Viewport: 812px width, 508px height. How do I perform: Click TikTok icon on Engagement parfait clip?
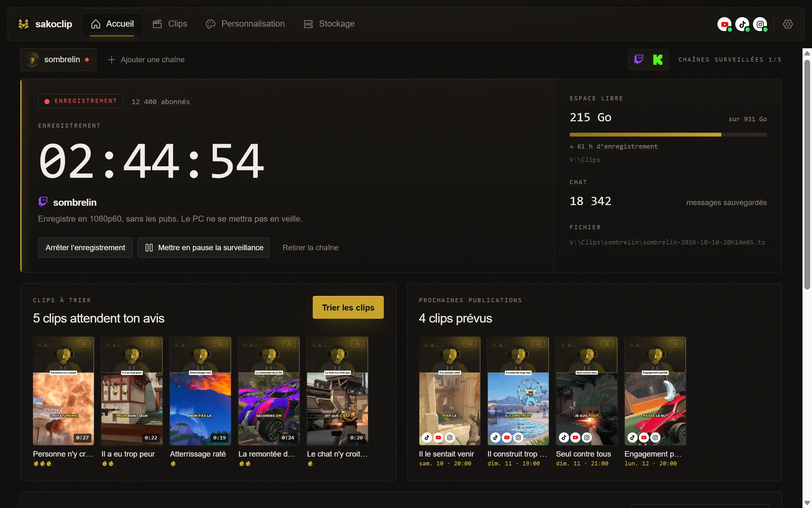click(632, 438)
